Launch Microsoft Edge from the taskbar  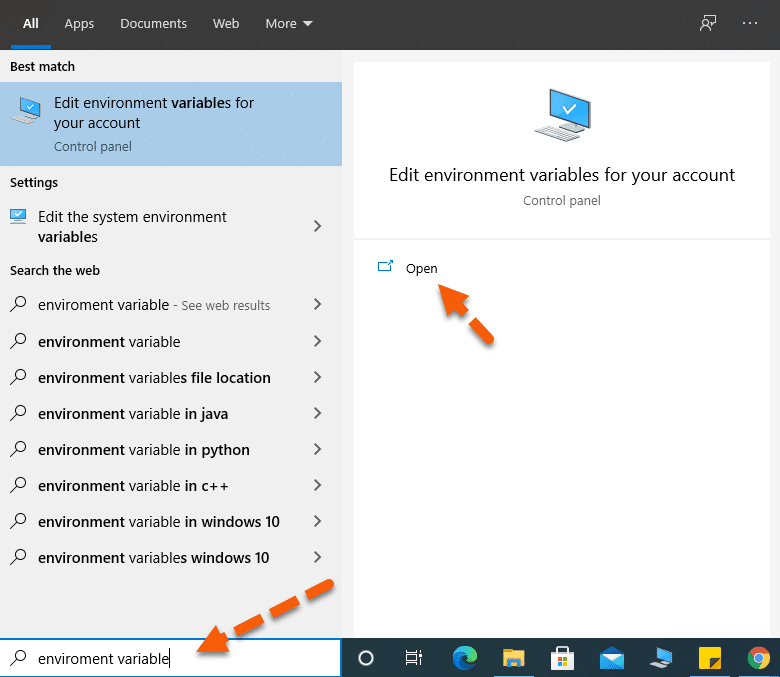[x=464, y=657]
